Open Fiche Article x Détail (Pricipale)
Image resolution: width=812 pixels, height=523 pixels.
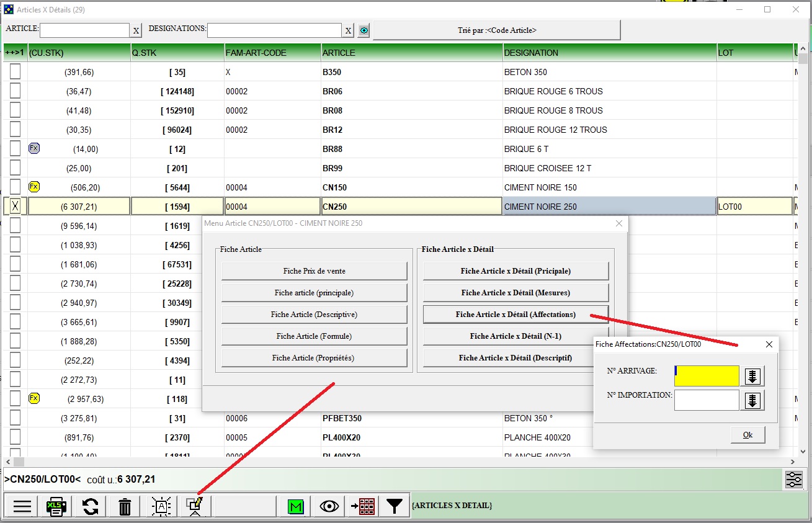coord(515,271)
